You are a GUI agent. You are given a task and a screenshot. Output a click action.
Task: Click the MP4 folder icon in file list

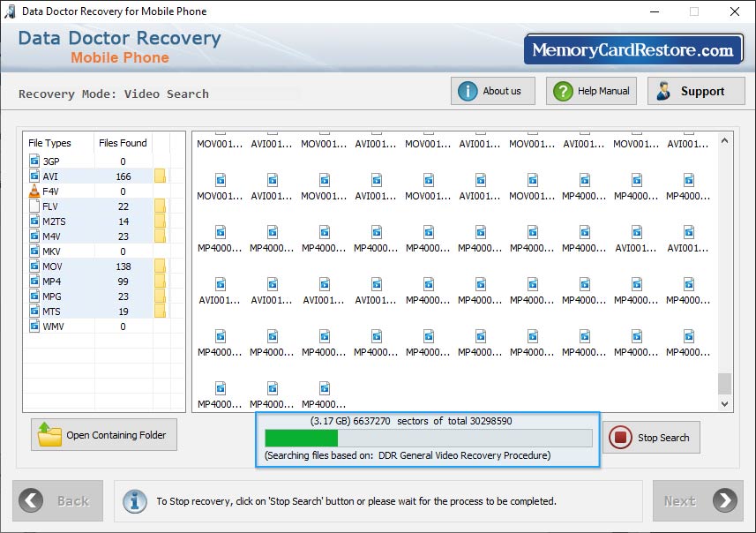click(160, 282)
